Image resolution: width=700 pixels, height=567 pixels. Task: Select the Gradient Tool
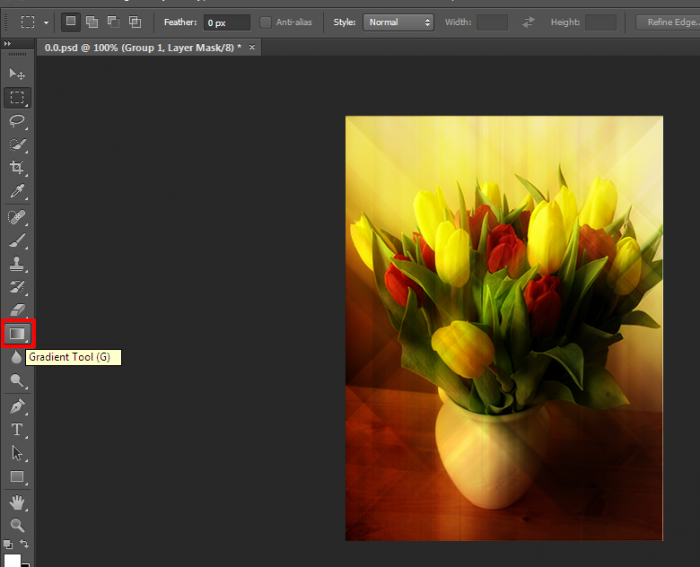(17, 333)
